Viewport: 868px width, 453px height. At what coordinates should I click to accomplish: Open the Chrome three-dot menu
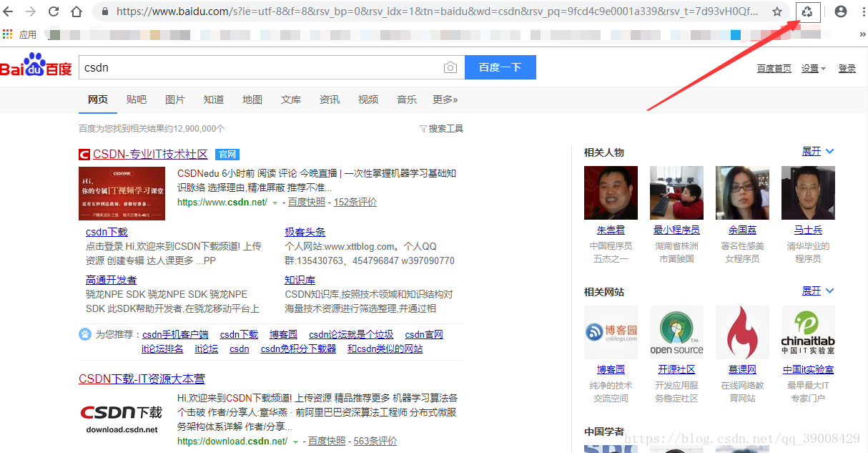pyautogui.click(x=862, y=11)
